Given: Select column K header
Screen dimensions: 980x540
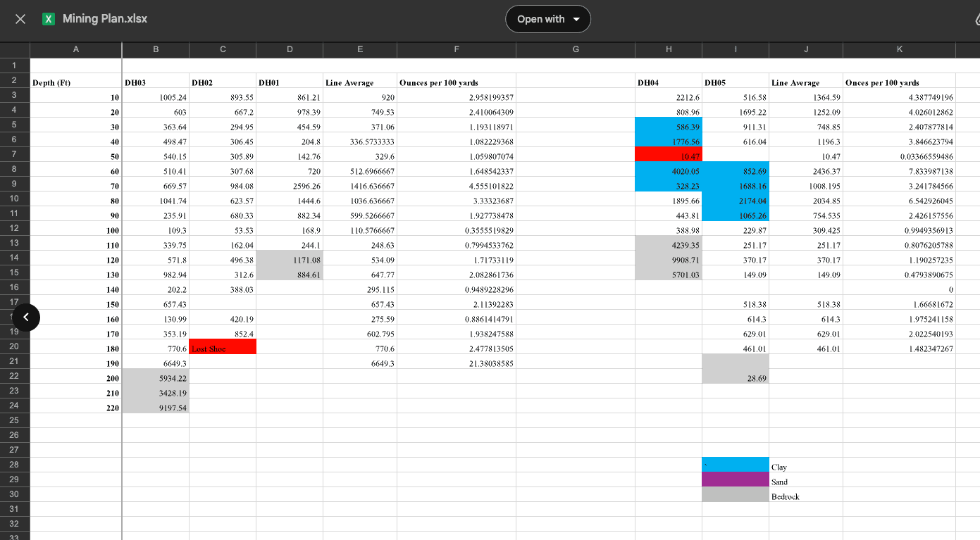Looking at the screenshot, I should click(899, 49).
